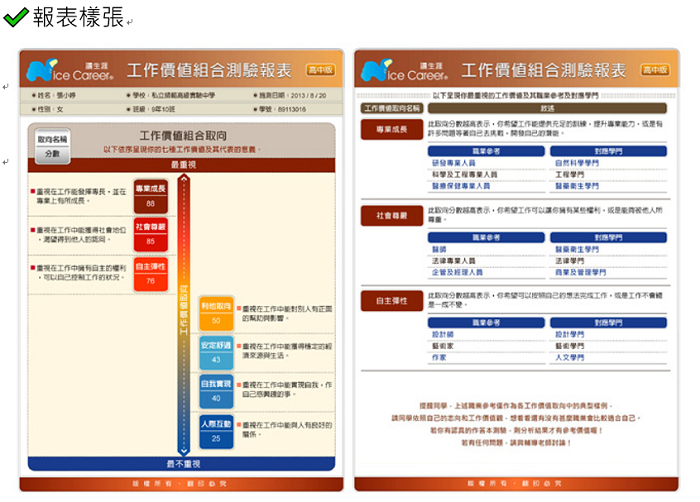This screenshot has height=502, width=700.
Task: Click the Nice Career logo on right report
Action: tap(398, 70)
